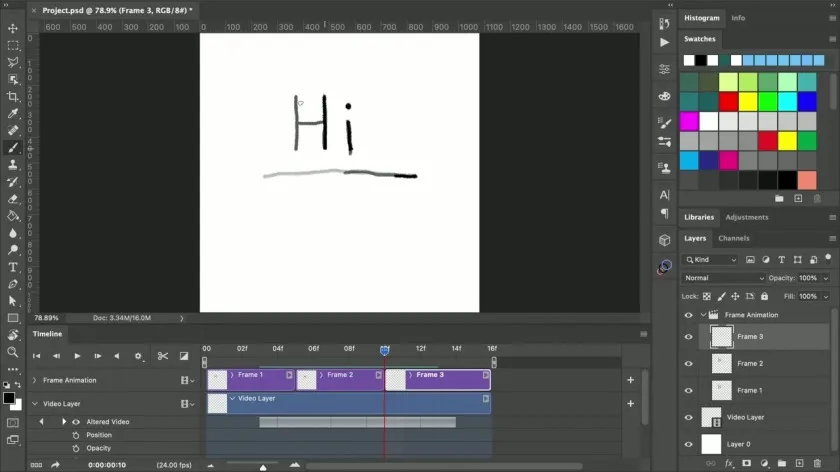The image size is (840, 472).
Task: Click the scissors split-at-playhead icon
Action: 162,356
